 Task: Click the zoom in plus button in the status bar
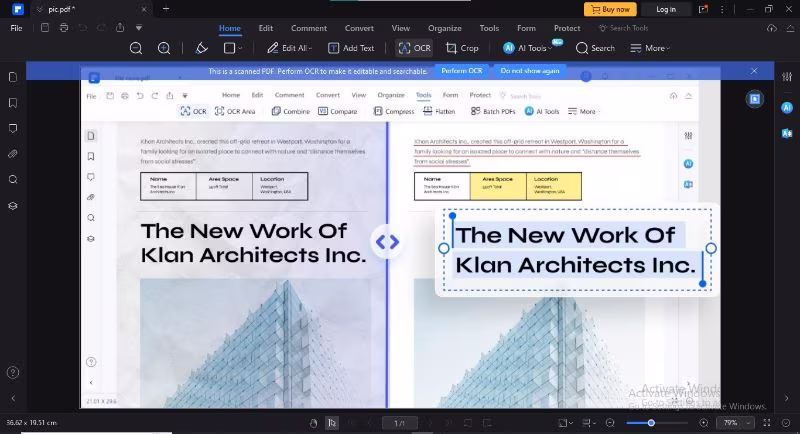pos(704,423)
